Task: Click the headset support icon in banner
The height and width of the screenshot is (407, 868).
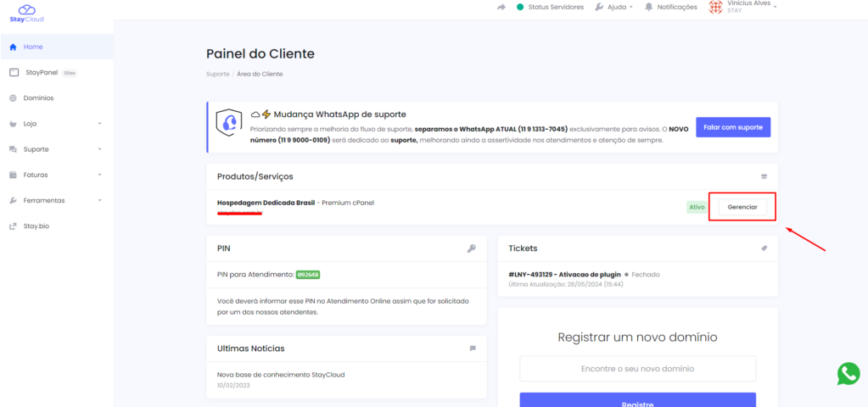Action: (x=229, y=123)
